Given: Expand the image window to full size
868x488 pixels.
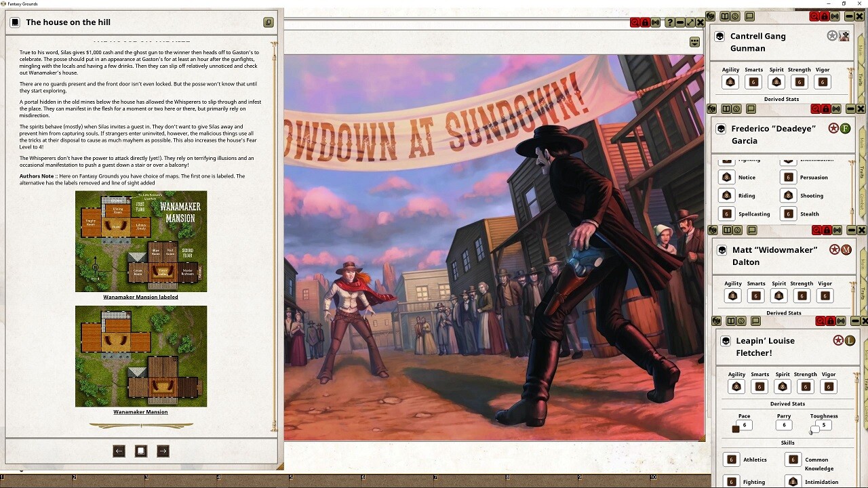Looking at the screenshot, I should pos(690,22).
